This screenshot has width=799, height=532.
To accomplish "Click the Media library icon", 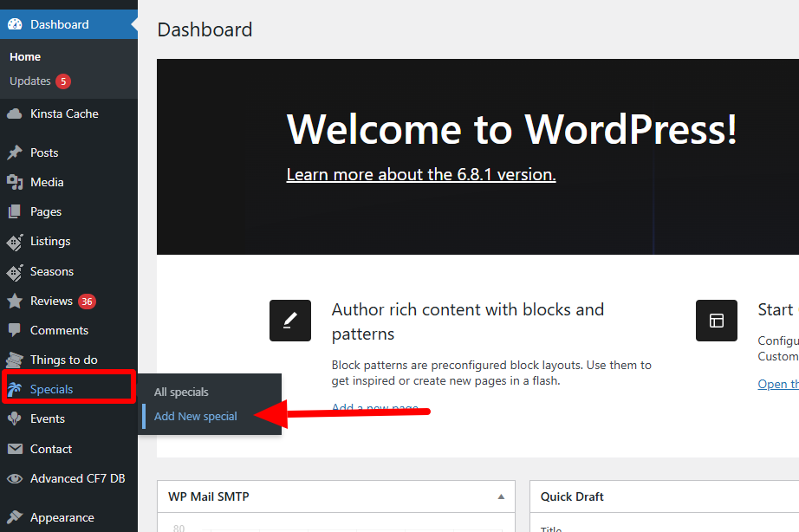I will pos(15,182).
